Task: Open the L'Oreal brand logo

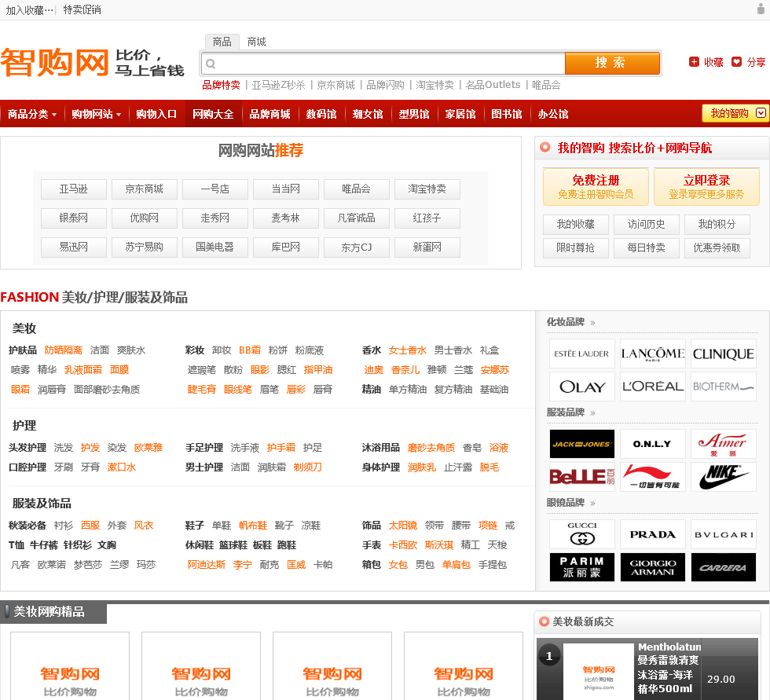Action: [652, 387]
